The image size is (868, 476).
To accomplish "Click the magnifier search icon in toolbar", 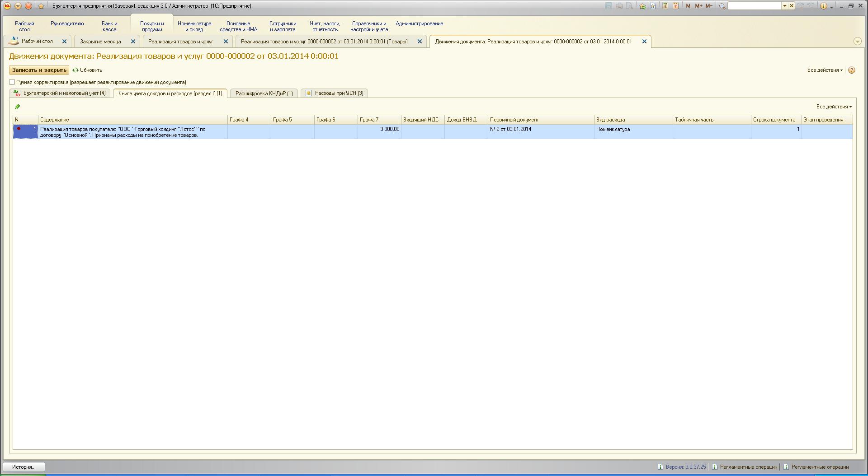I will (722, 6).
